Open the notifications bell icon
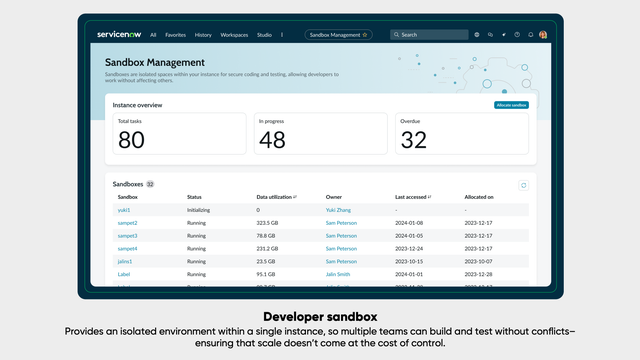Image resolution: width=640 pixels, height=360 pixels. [531, 35]
